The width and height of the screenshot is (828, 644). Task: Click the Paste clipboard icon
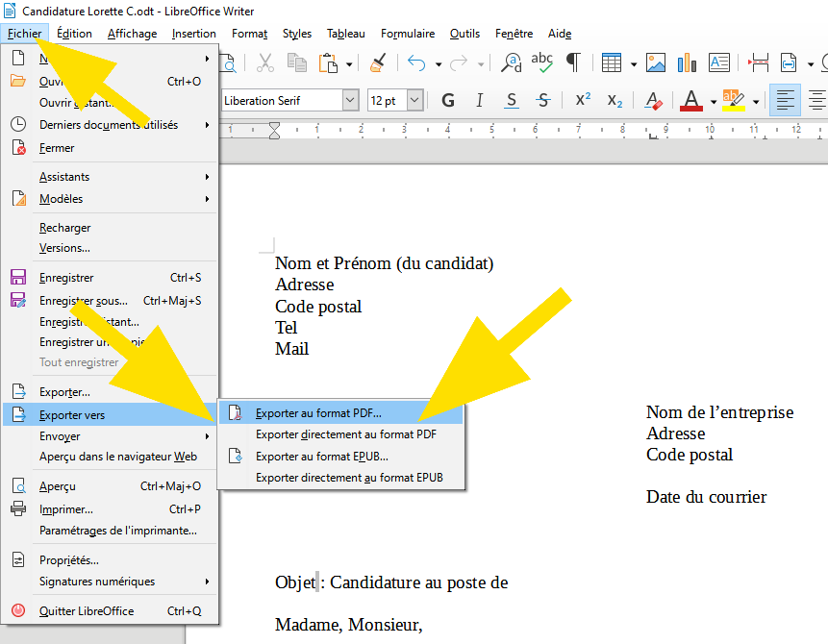pos(328,62)
